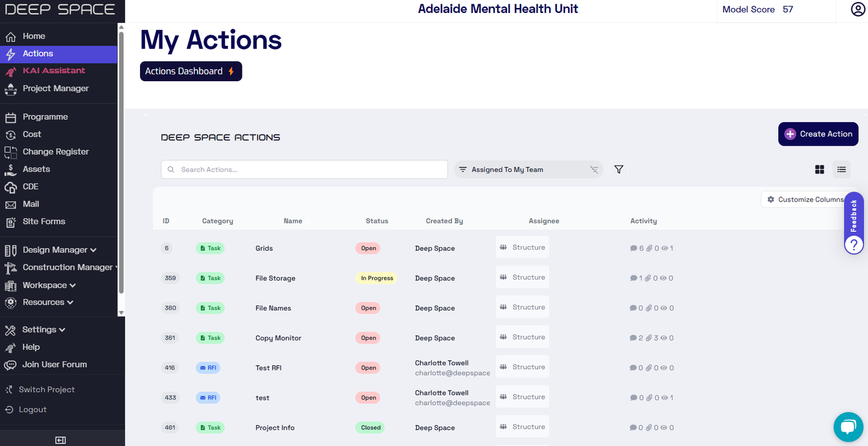Click the Structure assignee for Grids row

click(x=522, y=247)
